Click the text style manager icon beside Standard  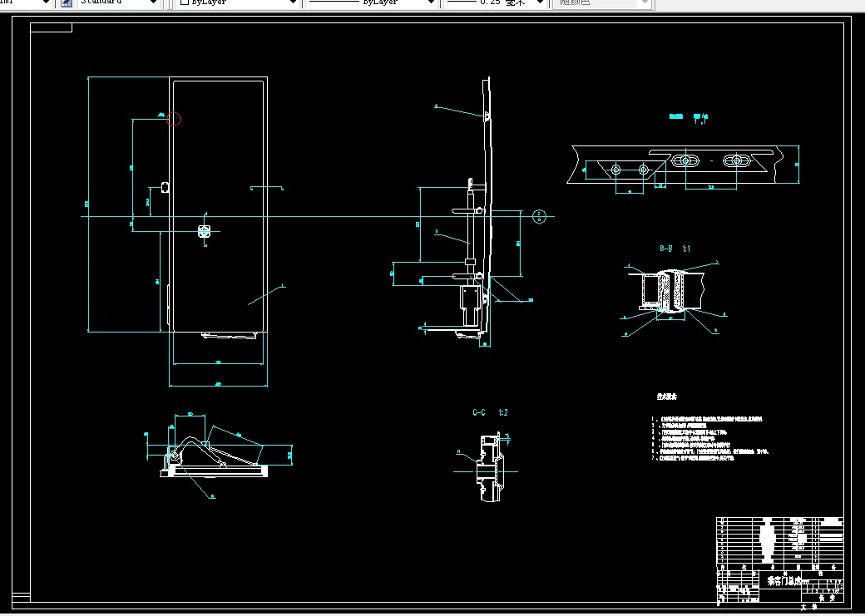pyautogui.click(x=67, y=3)
